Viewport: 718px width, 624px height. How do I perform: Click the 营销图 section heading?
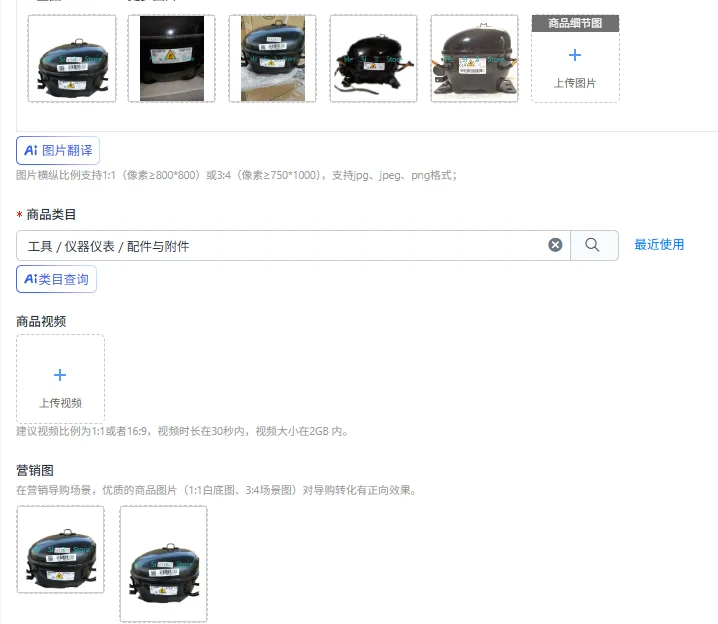coord(35,470)
